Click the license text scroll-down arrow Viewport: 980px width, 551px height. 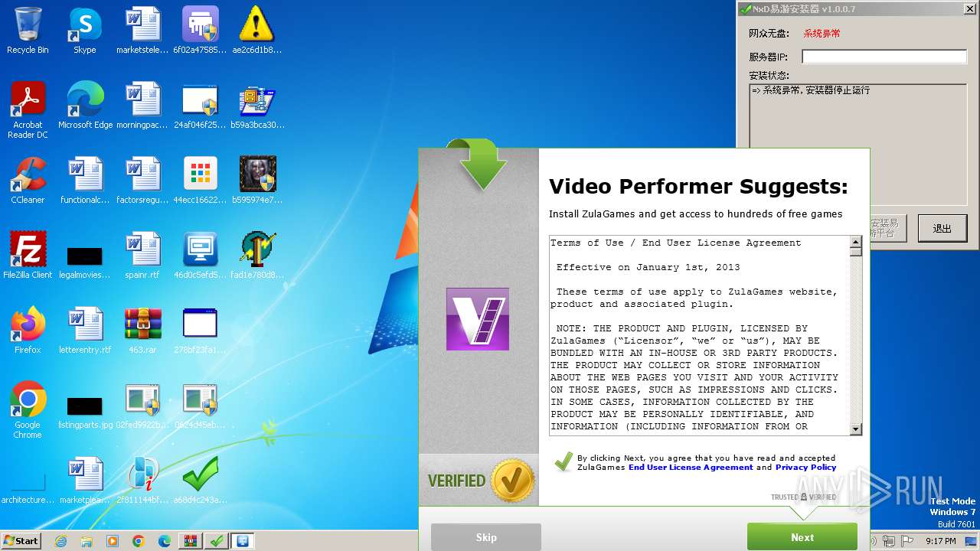click(x=856, y=429)
